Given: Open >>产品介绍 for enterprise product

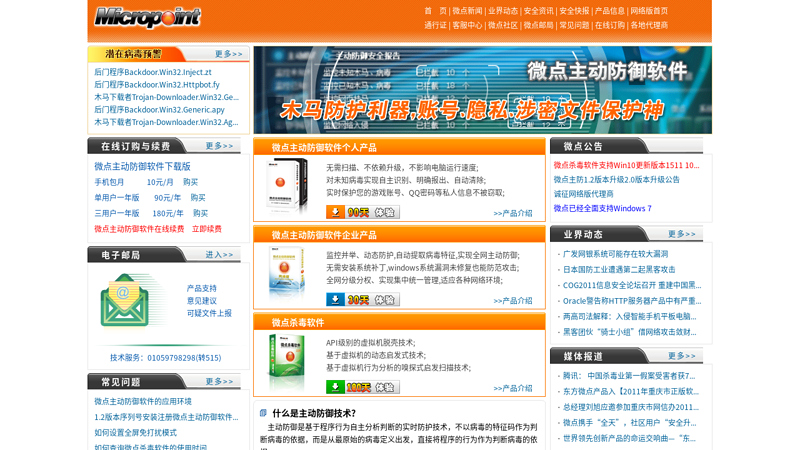Looking at the screenshot, I should [x=513, y=301].
